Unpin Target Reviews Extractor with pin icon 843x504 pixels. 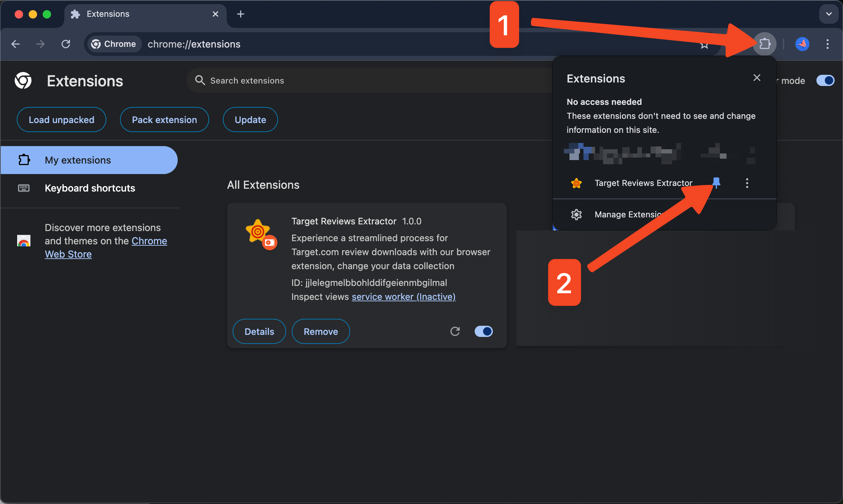pos(716,183)
